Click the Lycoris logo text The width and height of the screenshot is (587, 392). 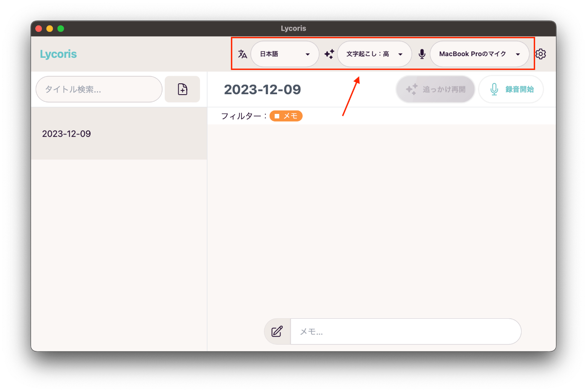[58, 54]
